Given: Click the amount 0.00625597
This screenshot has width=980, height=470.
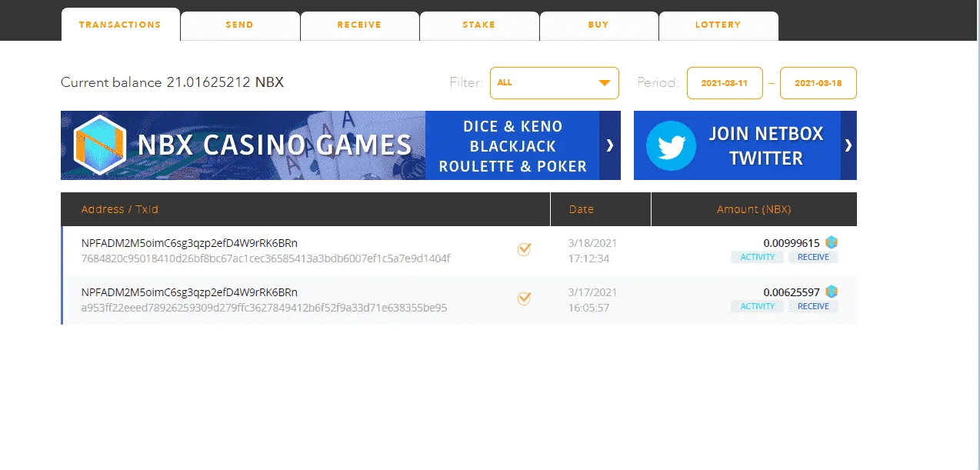Looking at the screenshot, I should click(792, 292).
